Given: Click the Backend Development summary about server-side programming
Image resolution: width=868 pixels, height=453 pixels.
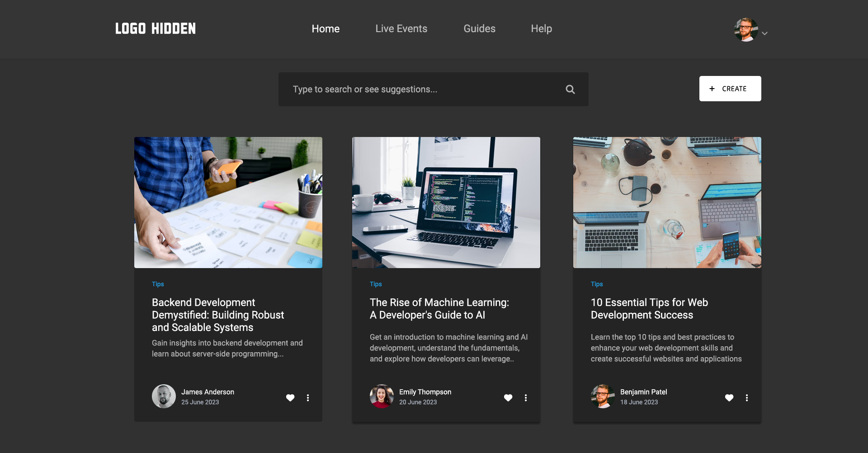Looking at the screenshot, I should (227, 349).
